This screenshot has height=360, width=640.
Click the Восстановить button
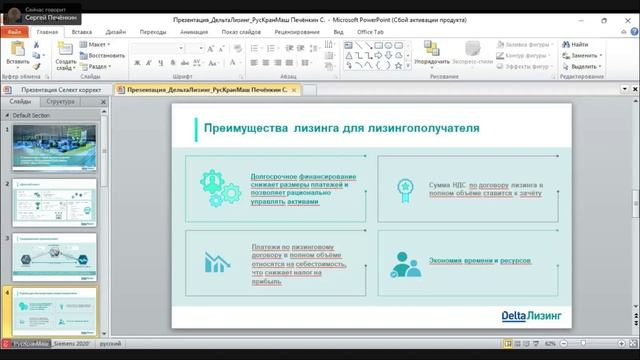[x=102, y=55]
